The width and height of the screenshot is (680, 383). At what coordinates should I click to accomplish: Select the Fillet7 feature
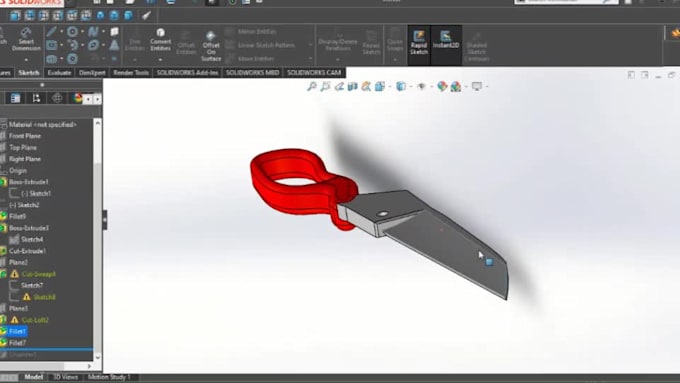tap(17, 343)
